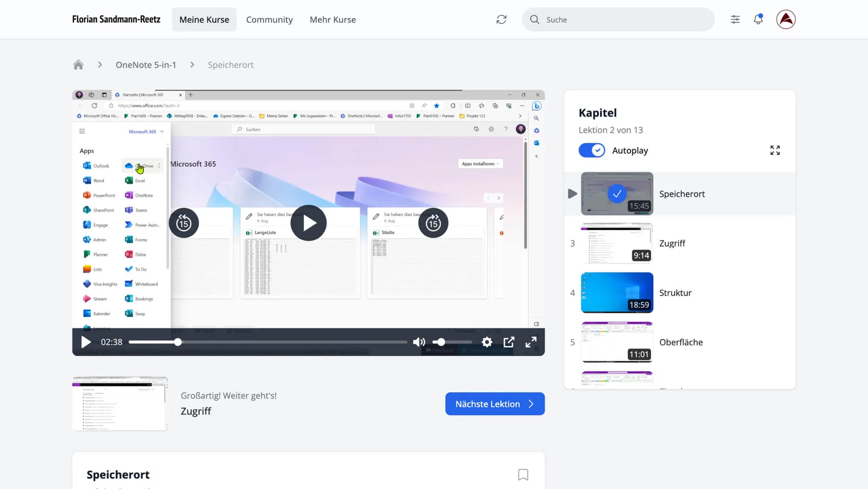Open the Meine Kurse tab
Image resolution: width=868 pixels, height=489 pixels.
pos(205,20)
